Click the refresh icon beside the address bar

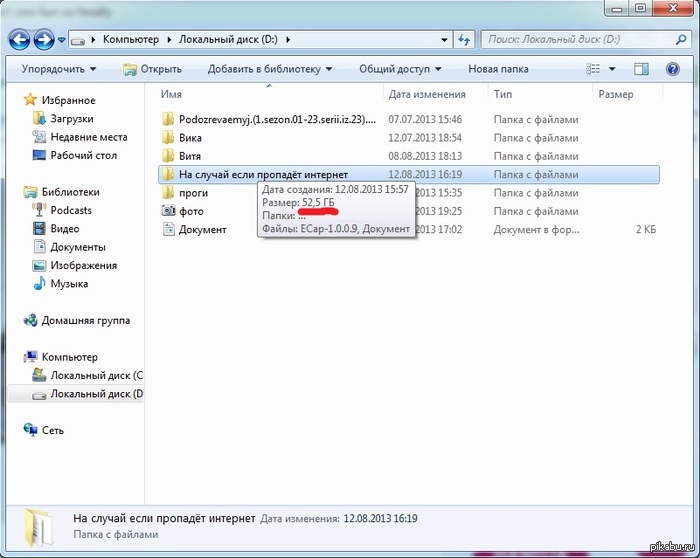click(464, 40)
